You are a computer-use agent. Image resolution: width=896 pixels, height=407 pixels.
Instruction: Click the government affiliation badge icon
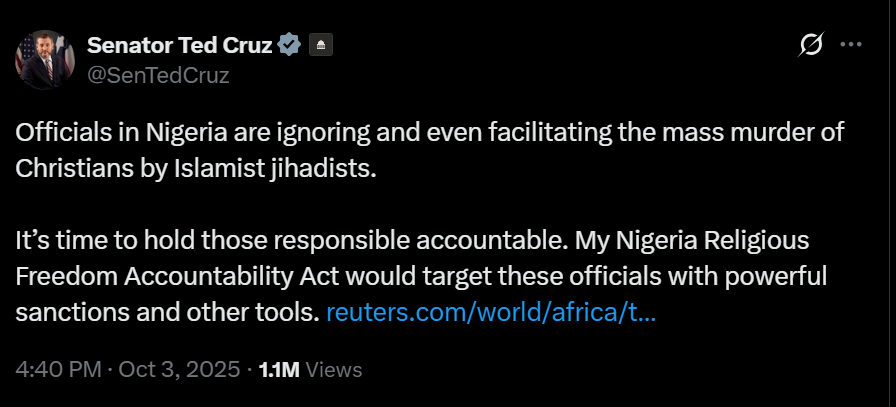(x=320, y=45)
